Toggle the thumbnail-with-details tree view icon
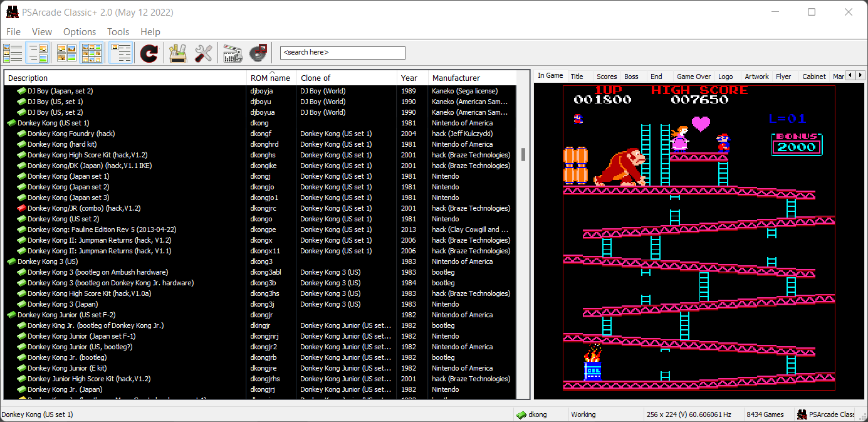Screen dimensions: 868x422 point(121,53)
